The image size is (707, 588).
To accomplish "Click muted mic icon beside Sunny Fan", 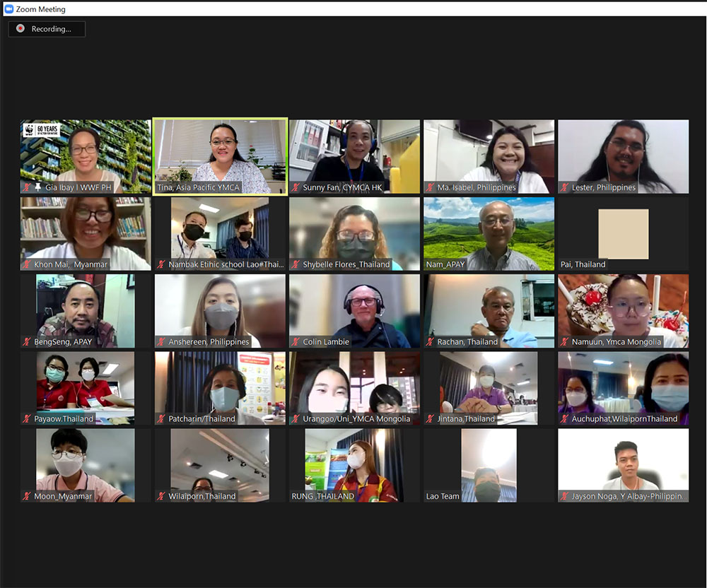I will pyautogui.click(x=297, y=187).
